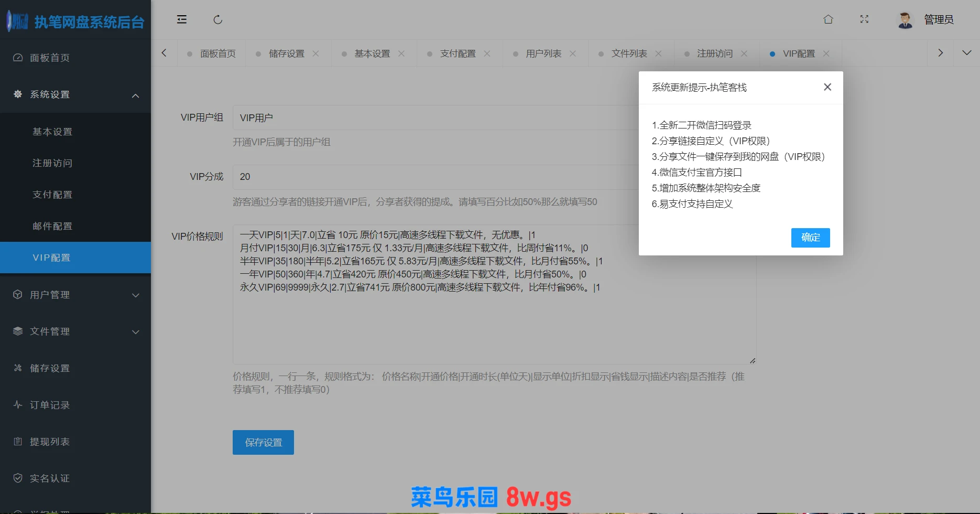Screen dimensions: 980x514
Task: Close the 储存设置 tab
Action: tap(315, 53)
